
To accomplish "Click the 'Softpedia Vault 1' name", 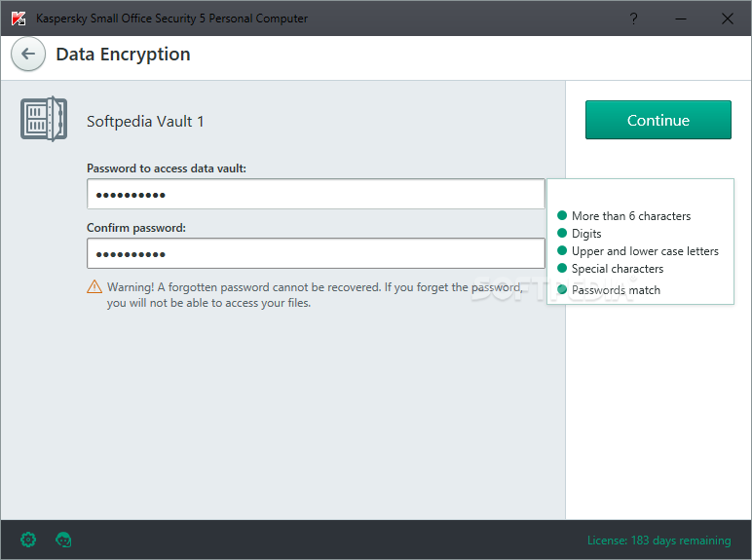I will point(145,122).
